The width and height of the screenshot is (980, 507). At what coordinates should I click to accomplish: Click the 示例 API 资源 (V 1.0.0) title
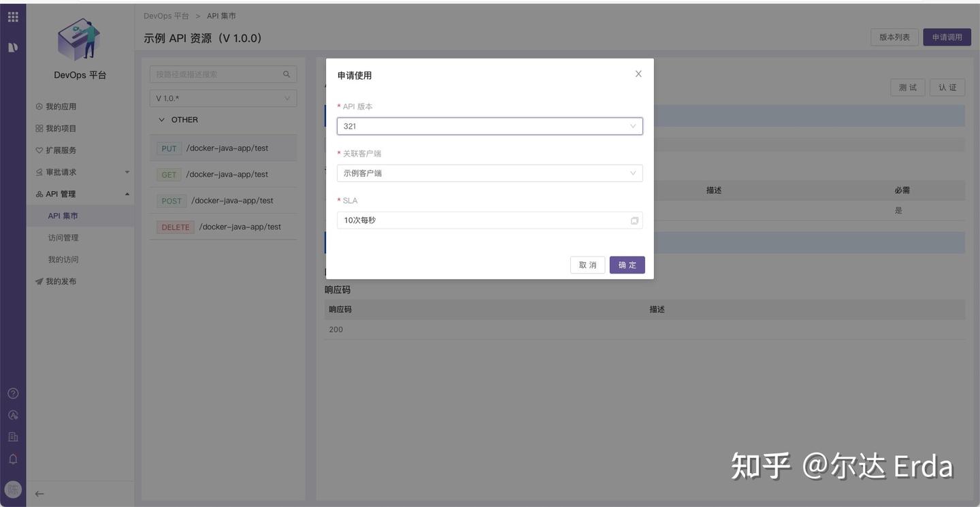point(203,38)
